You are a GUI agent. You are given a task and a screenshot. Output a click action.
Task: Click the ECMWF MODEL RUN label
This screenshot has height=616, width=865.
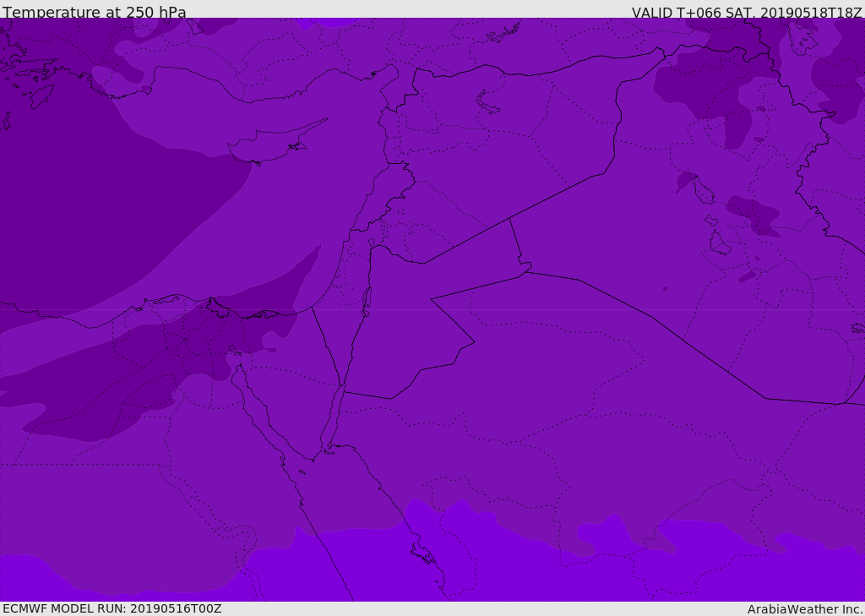pyautogui.click(x=112, y=608)
